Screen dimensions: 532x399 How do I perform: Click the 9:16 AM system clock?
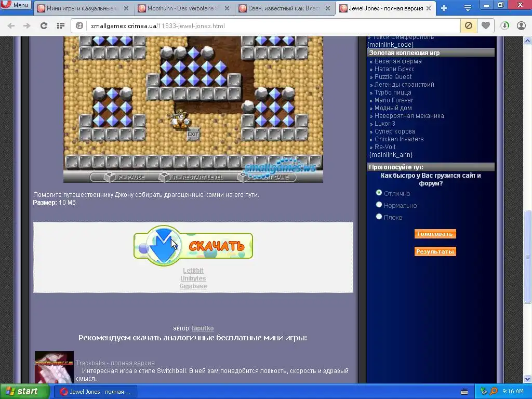point(513,392)
